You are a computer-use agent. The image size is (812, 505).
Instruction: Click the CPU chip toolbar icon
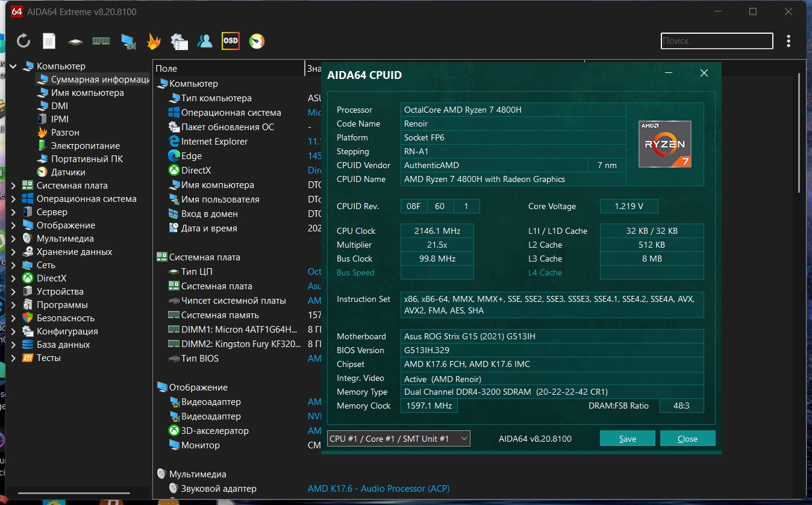[x=75, y=42]
